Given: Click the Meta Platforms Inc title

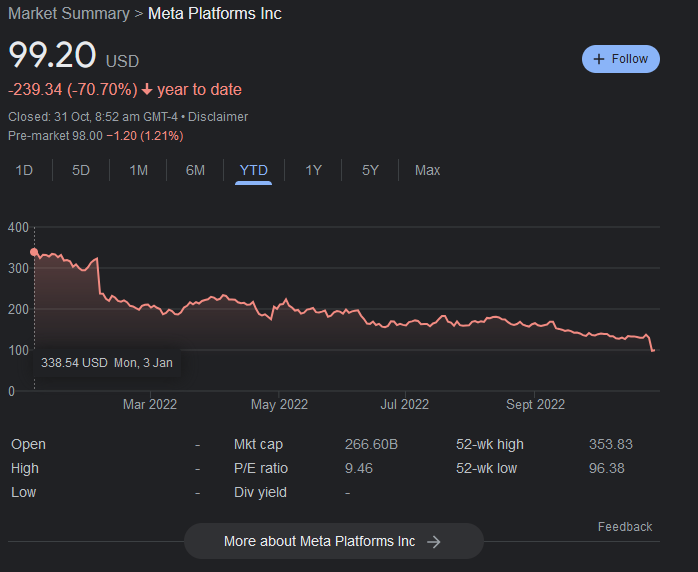Looking at the screenshot, I should point(215,13).
